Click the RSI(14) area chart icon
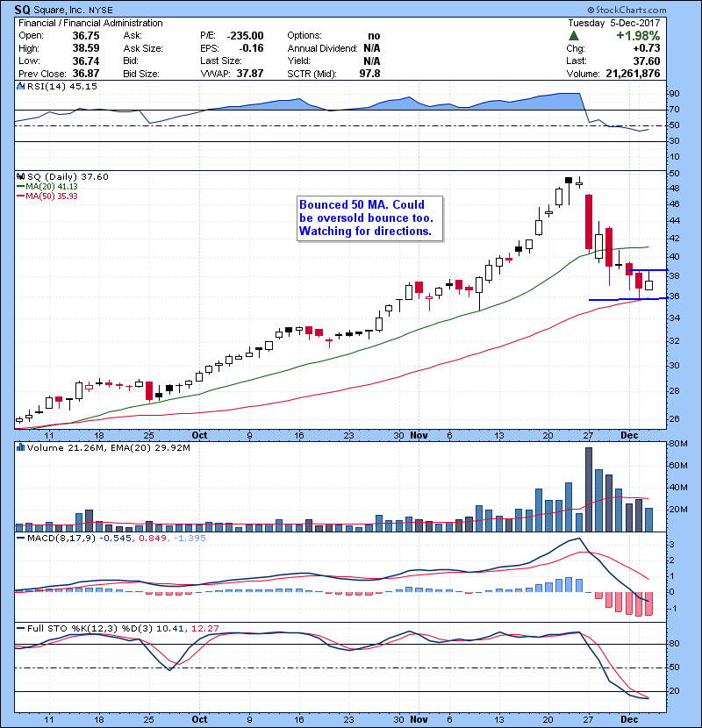Screen dimensions: 702x728 20,86
